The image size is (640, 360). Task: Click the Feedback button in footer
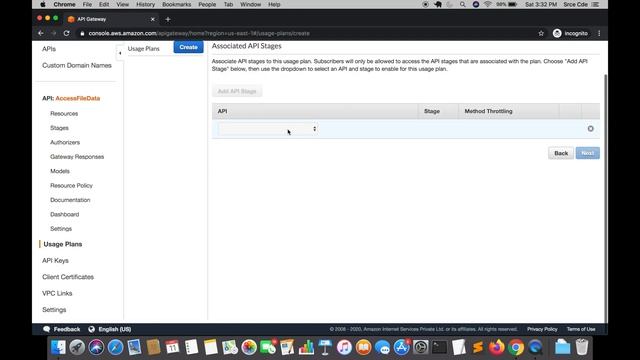(x=62, y=329)
